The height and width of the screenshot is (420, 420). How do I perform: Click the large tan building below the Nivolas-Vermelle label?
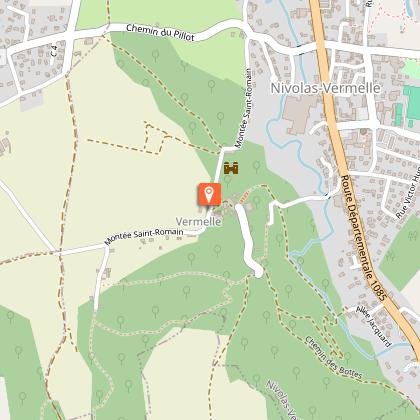click(300, 113)
